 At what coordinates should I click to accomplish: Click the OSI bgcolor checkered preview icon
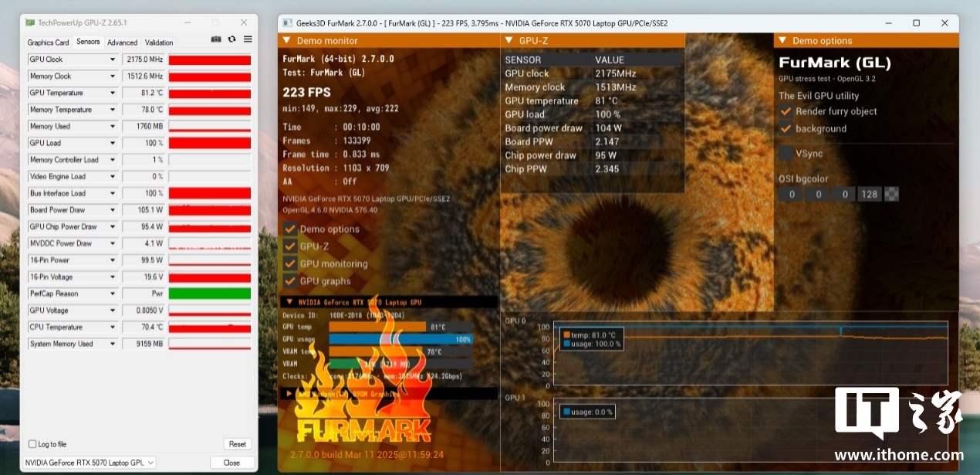(x=891, y=194)
